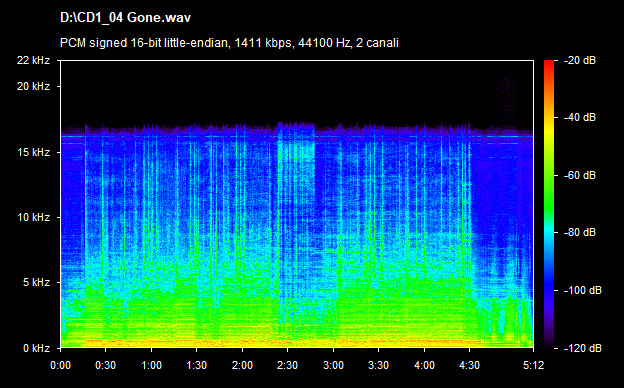Click the 1:00 time axis label
Image resolution: width=624 pixels, height=388 pixels.
tap(151, 365)
